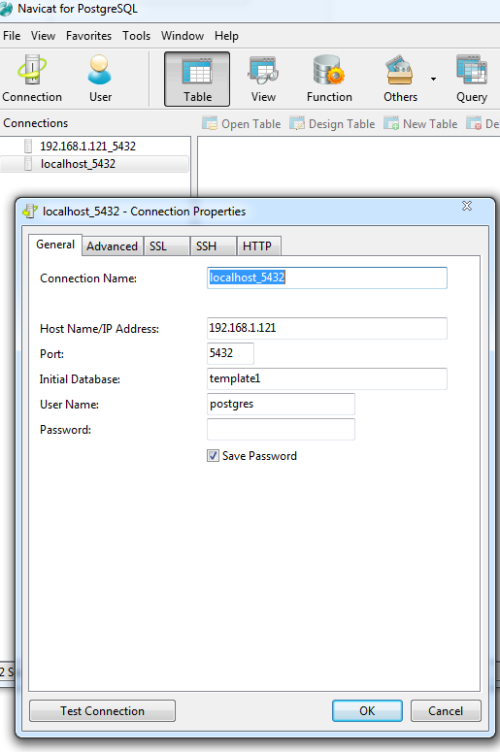Select the localhost_5432 connection in tree
The height and width of the screenshot is (752, 500).
point(78,164)
